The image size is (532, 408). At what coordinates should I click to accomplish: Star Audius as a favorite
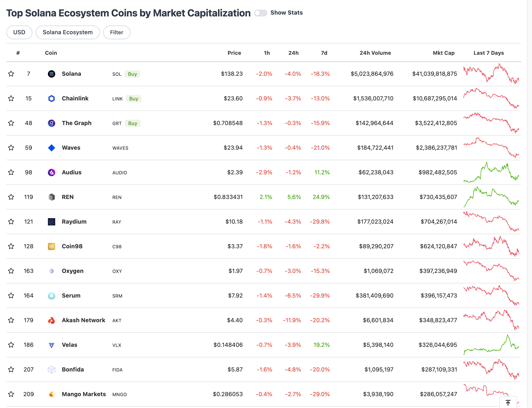coord(11,173)
